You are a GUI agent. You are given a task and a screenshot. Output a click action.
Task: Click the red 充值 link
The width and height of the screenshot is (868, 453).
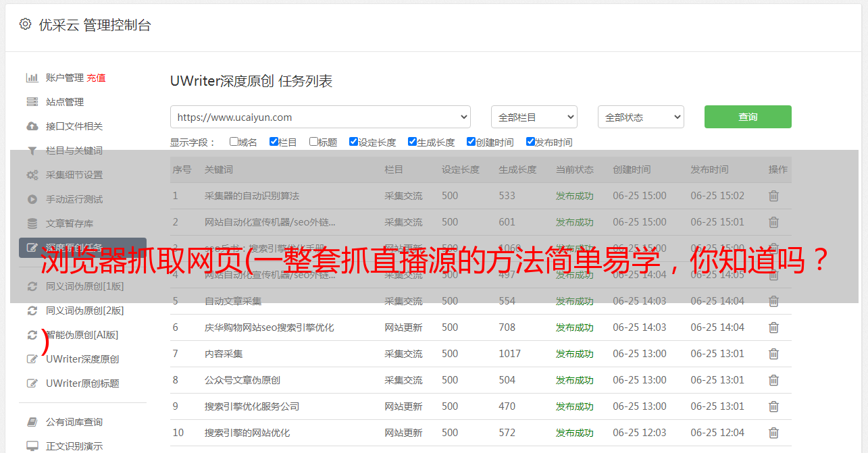tap(96, 78)
